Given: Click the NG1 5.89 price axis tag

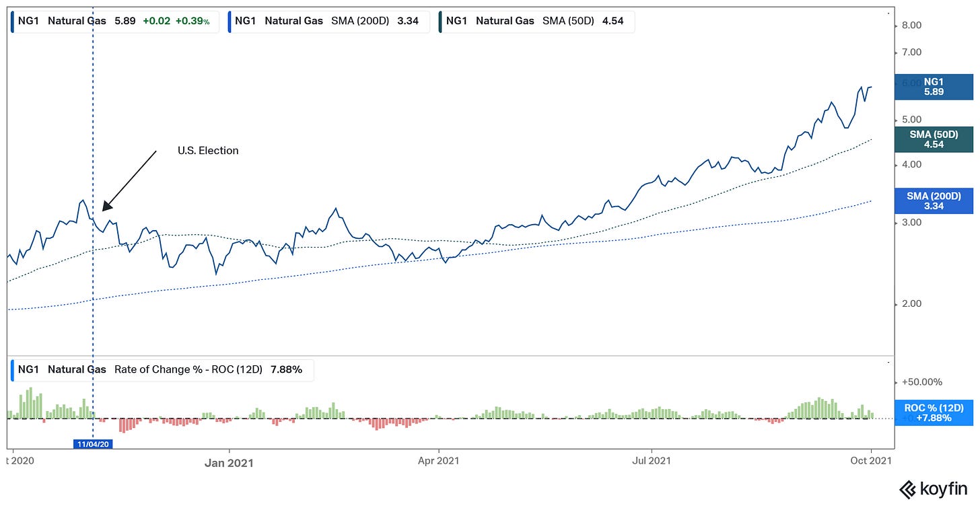Looking at the screenshot, I should click(934, 87).
